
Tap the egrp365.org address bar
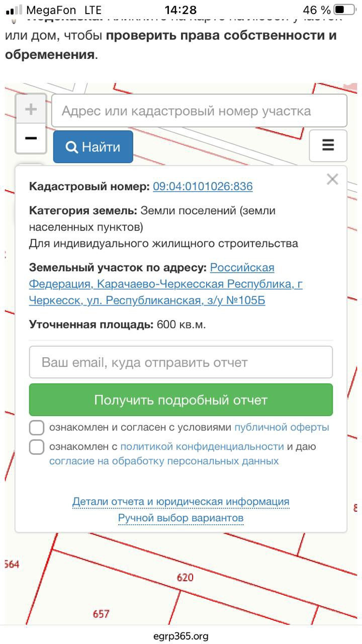pyautogui.click(x=181, y=636)
